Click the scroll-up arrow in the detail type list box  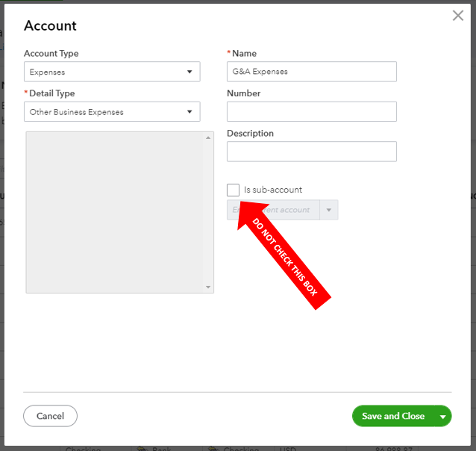208,137
